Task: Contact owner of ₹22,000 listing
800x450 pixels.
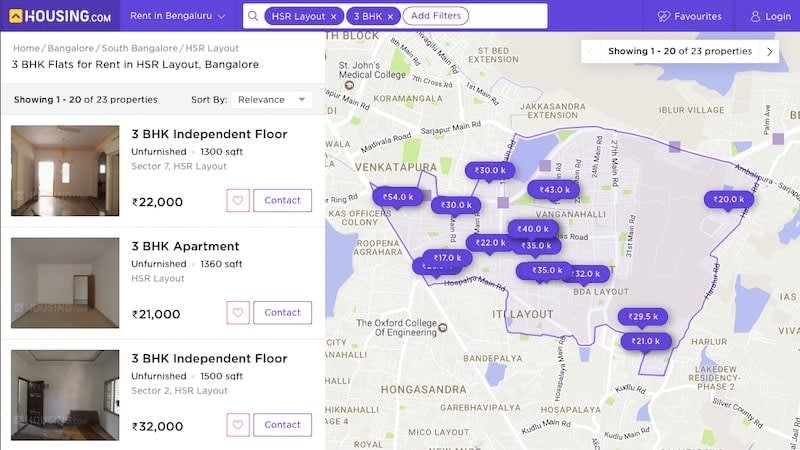Action: [x=282, y=201]
